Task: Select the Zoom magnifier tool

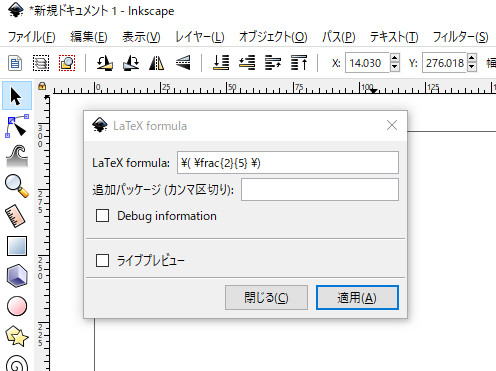Action: coord(17,186)
